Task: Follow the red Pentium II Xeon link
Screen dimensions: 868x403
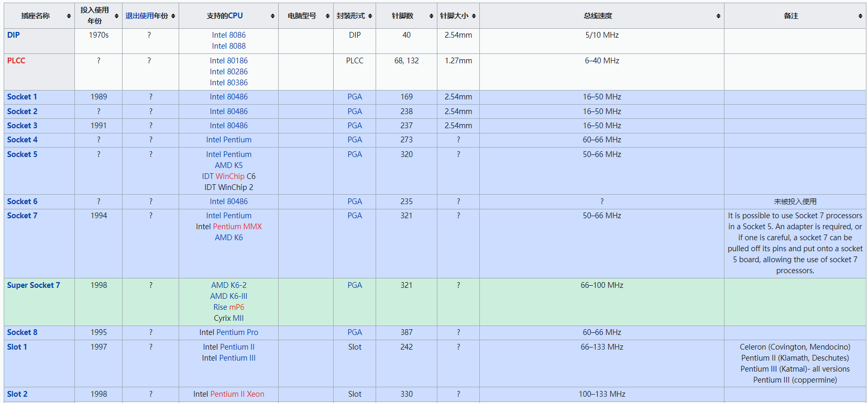Action: (x=237, y=394)
